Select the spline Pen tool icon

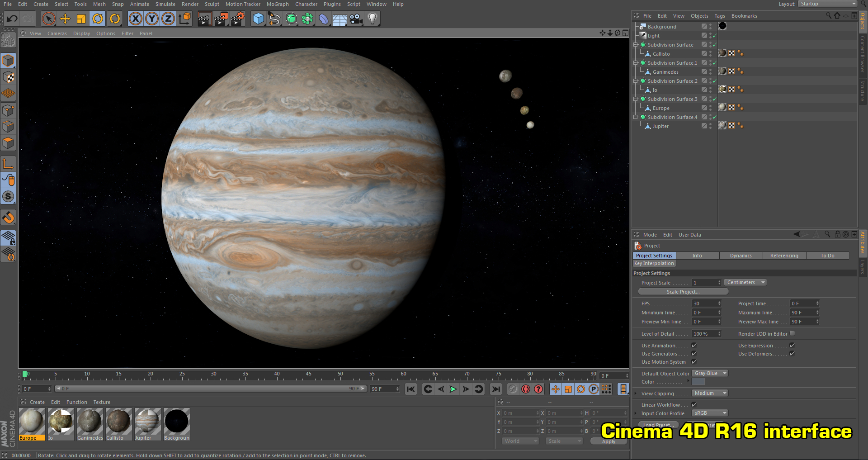274,19
